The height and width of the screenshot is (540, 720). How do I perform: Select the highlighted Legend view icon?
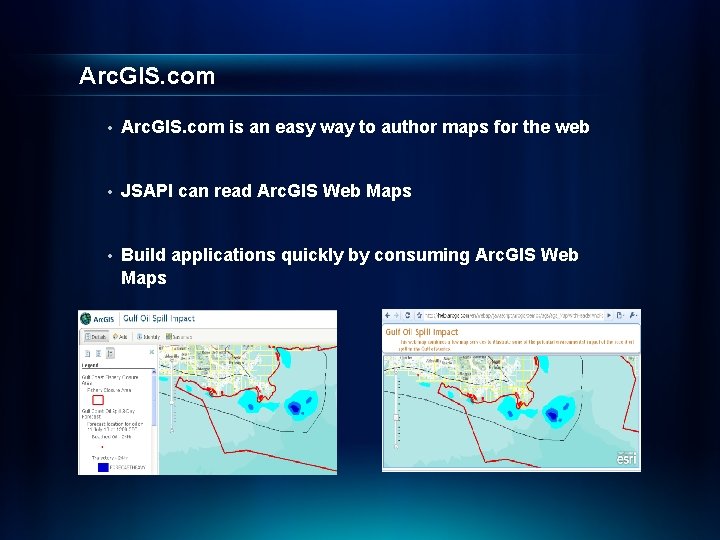(x=110, y=353)
